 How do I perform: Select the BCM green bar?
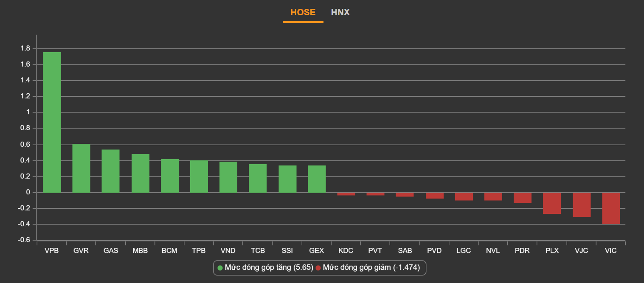(x=169, y=176)
